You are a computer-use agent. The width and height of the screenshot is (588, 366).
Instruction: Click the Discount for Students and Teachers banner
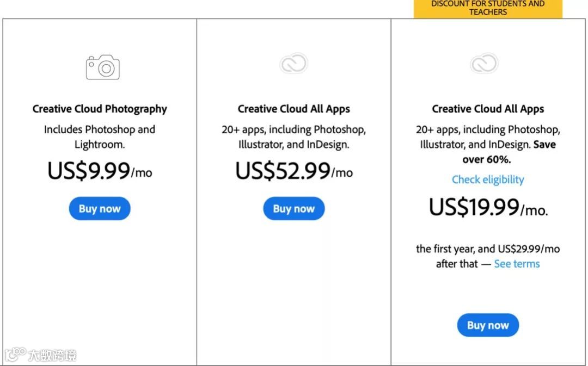pos(488,8)
